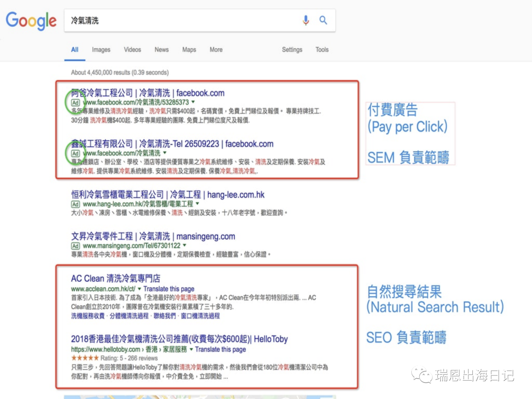Click https://www.hellotoby.com breadcrumb URL
This screenshot has height=399, width=532.
pos(105,349)
